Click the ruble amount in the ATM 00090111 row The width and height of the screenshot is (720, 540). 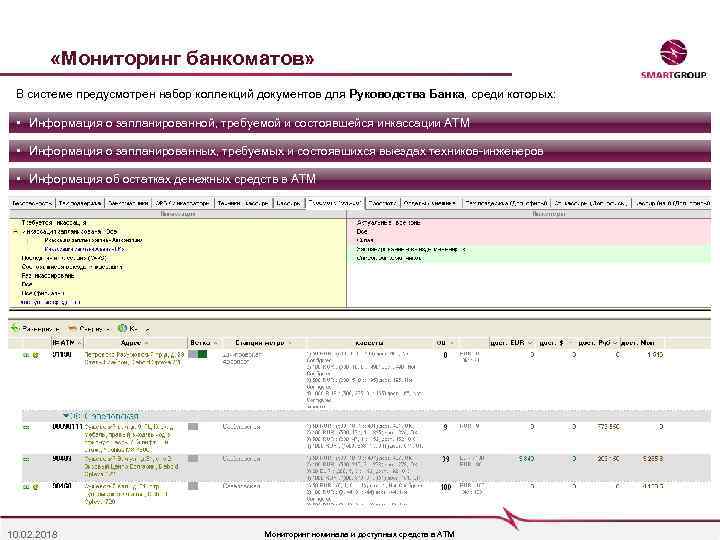pyautogui.click(x=608, y=427)
